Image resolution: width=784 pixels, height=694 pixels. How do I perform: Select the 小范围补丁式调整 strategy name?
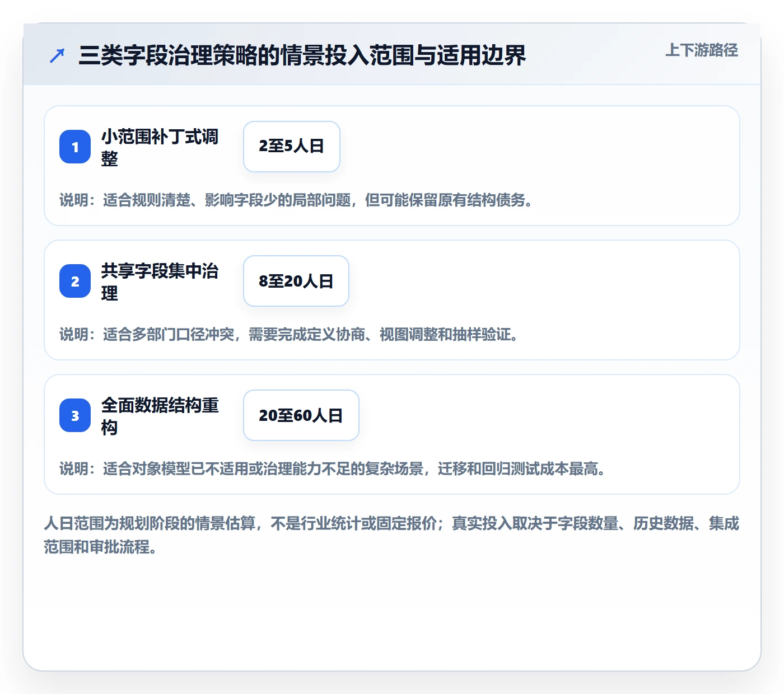pos(160,147)
